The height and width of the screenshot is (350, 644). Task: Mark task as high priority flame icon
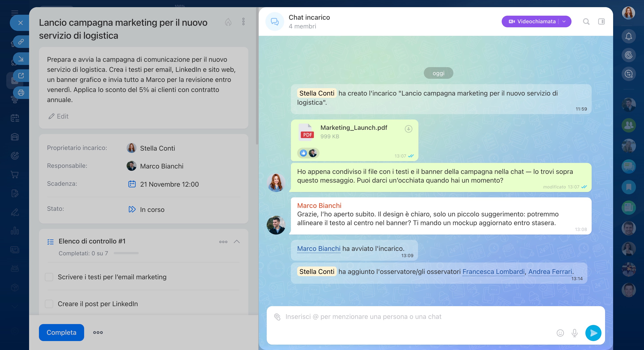point(228,22)
